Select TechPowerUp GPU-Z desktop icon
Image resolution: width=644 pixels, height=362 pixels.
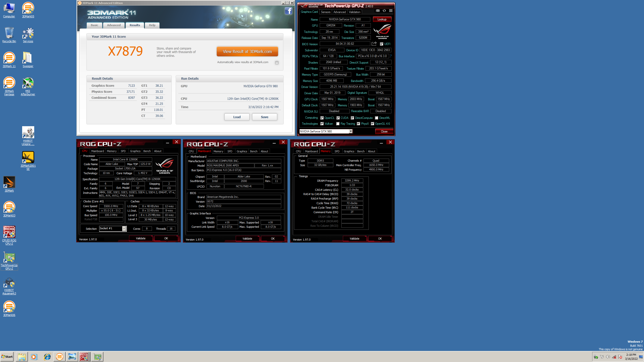pos(9,260)
